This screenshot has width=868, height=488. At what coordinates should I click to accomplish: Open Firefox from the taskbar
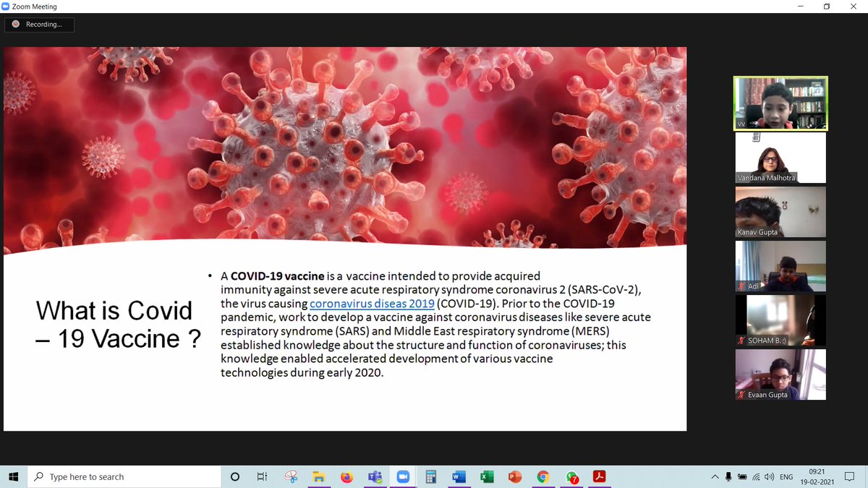pos(346,476)
